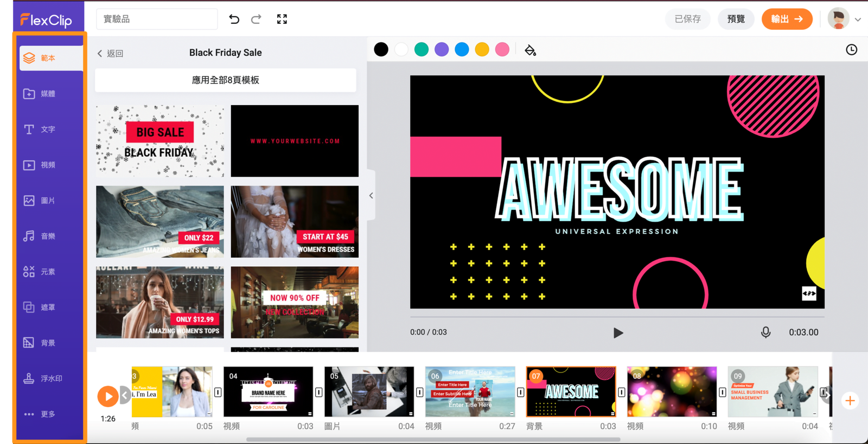The height and width of the screenshot is (444, 868).
Task: Go back with the 返回 link
Action: coord(111,53)
